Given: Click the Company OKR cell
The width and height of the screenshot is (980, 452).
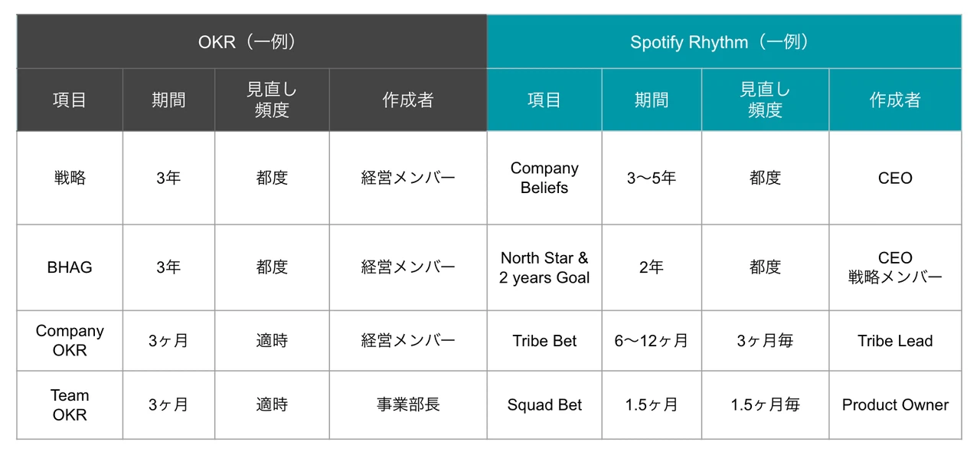Looking at the screenshot, I should point(70,341).
